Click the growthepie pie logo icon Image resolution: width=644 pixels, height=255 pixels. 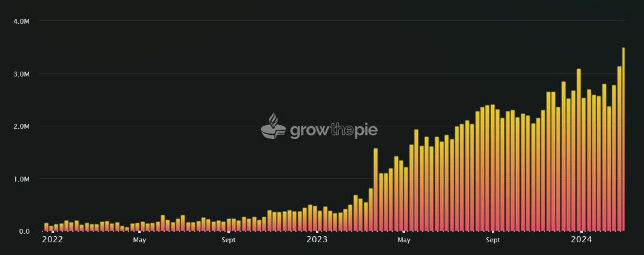(273, 126)
